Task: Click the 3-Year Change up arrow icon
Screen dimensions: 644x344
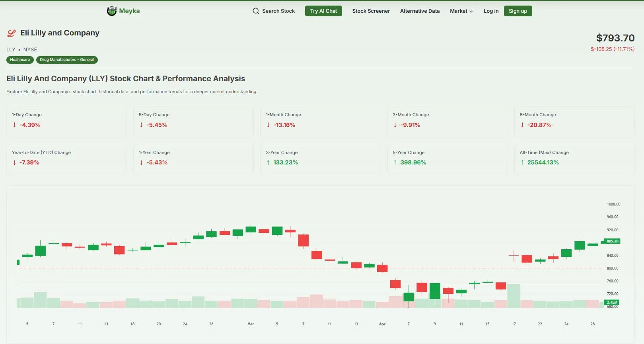Action: click(x=268, y=162)
